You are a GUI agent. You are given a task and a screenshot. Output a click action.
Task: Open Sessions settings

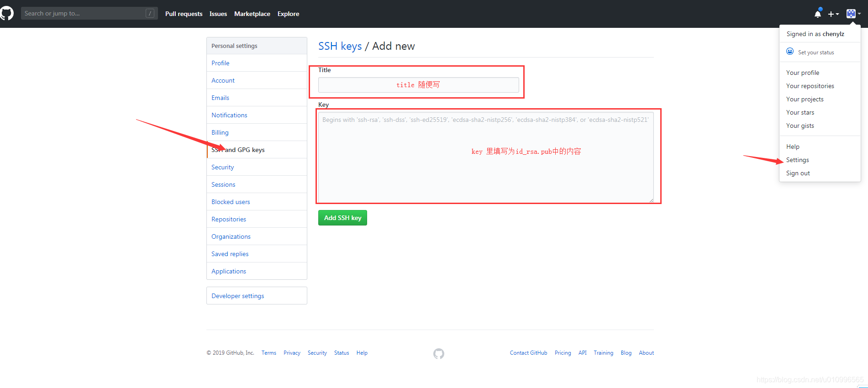tap(257, 184)
